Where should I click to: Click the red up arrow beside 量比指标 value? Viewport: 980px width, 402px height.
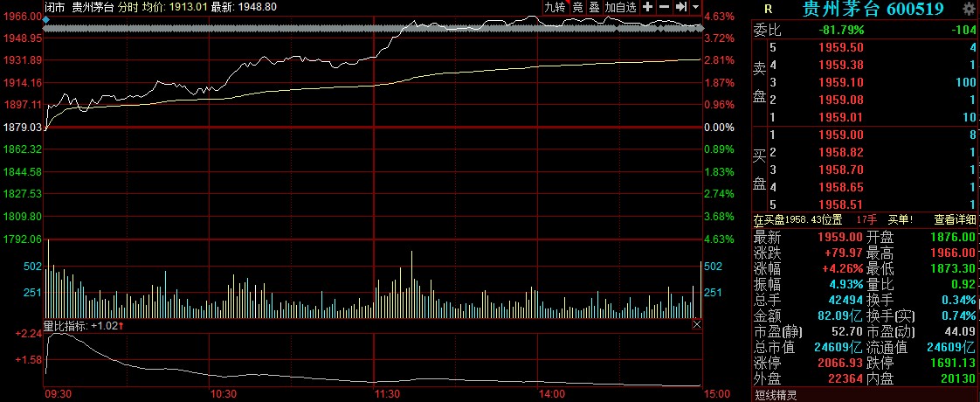121,326
